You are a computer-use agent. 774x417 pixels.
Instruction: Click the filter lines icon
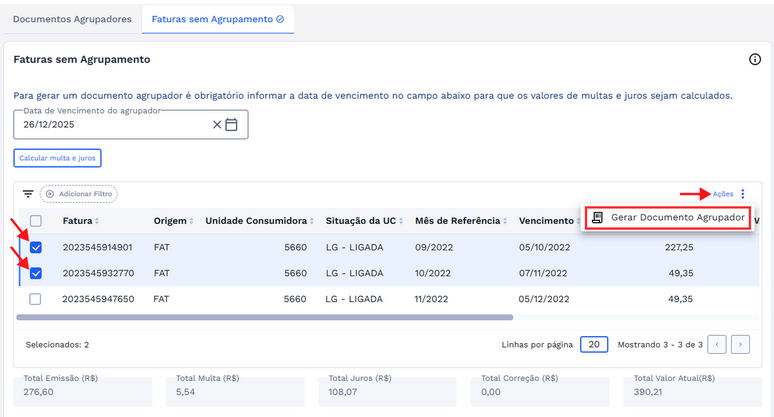[28, 194]
